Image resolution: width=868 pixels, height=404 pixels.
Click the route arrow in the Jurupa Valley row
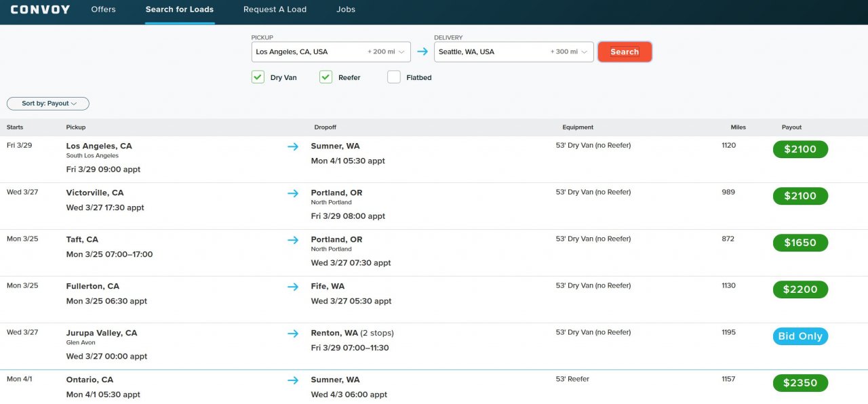(293, 334)
